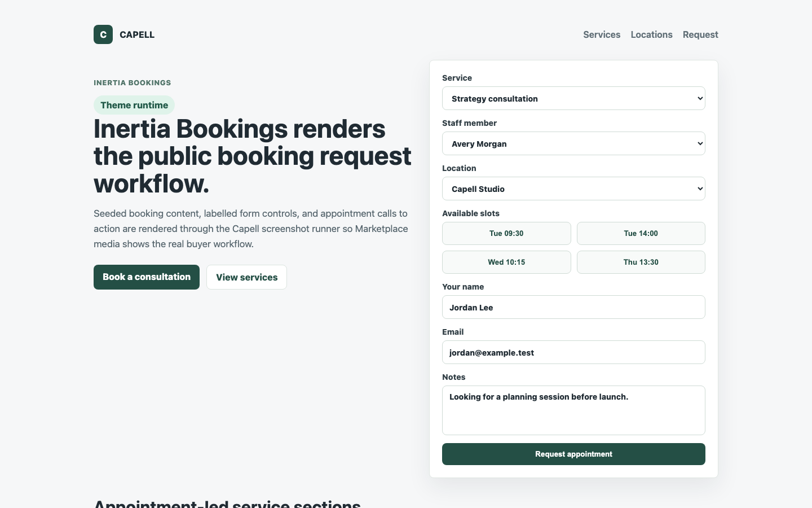Click the Notes field label

click(453, 377)
